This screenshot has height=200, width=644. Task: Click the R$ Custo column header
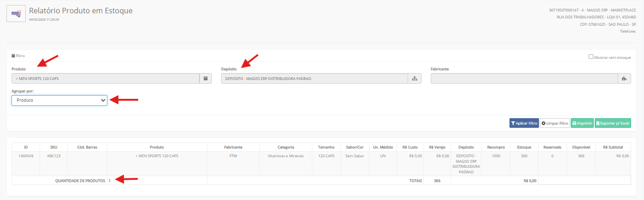point(410,147)
